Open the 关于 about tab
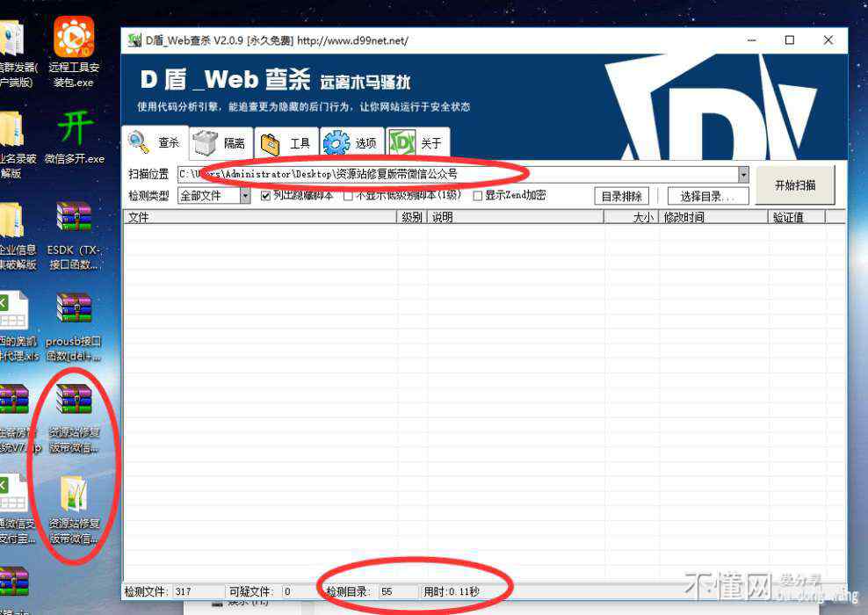Viewport: 868px width, 615px height. (x=418, y=143)
